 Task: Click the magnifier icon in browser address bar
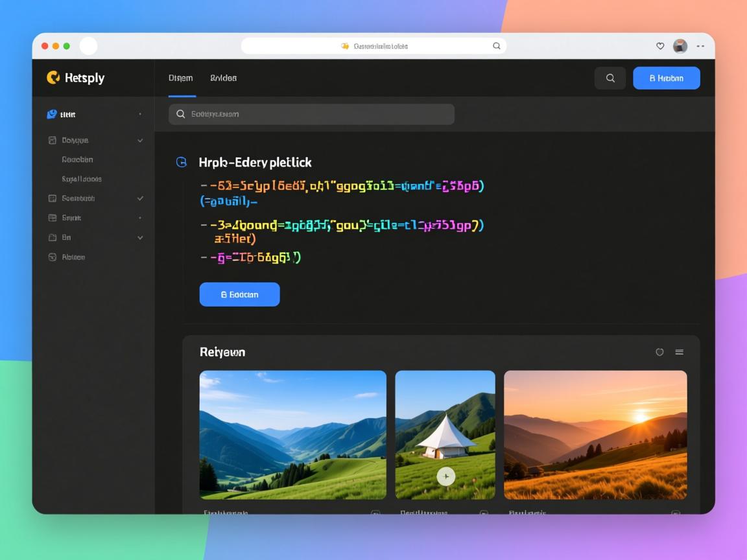[497, 46]
